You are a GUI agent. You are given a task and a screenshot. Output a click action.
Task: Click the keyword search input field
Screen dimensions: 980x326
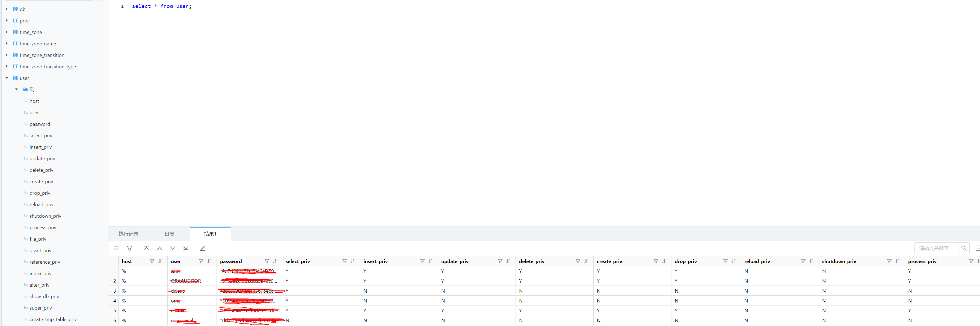click(935, 248)
